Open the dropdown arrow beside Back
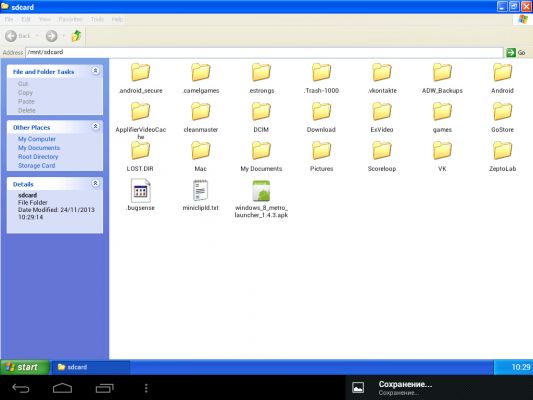This screenshot has height=400, width=533. [37, 36]
